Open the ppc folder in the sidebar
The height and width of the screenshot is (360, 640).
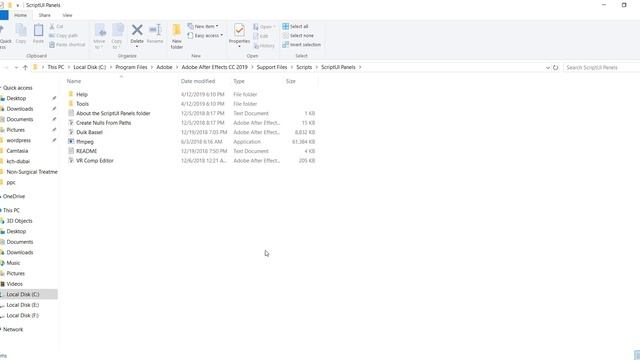(x=11, y=182)
